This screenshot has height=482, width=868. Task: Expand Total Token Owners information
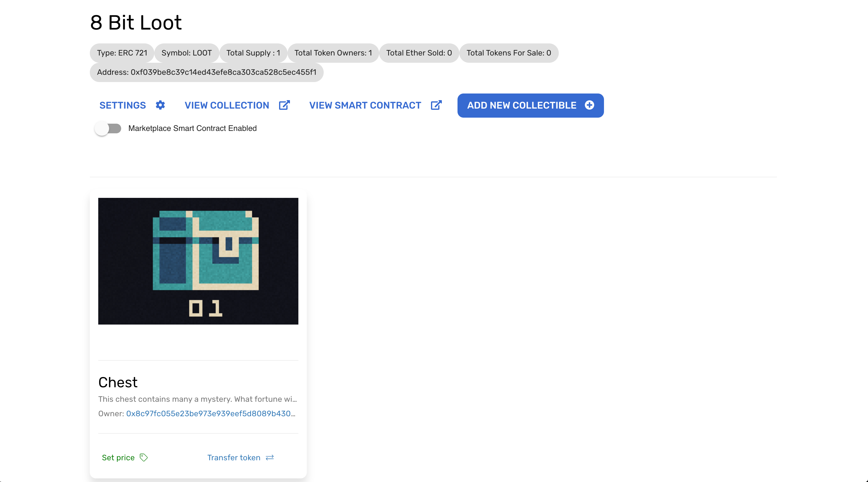point(333,53)
